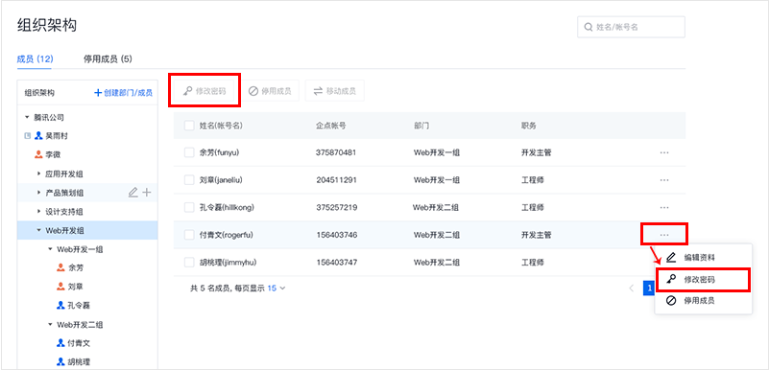Open the three-dot menu for 余芳 row
Image resolution: width=770 pixels, height=370 pixels.
pos(664,153)
